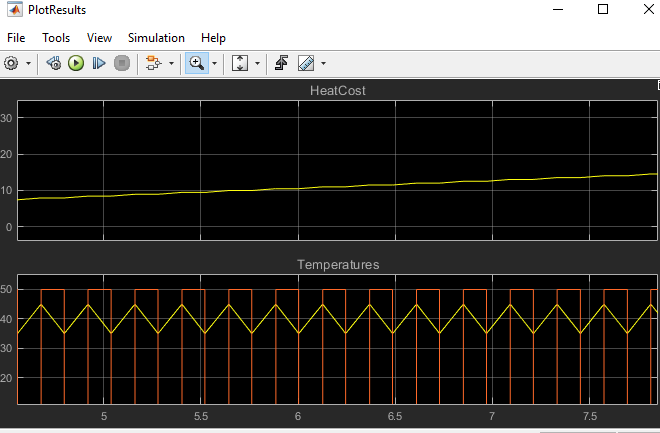Select the Cursor Measurements ruler icon
Image resolution: width=660 pixels, height=433 pixels.
[x=306, y=64]
